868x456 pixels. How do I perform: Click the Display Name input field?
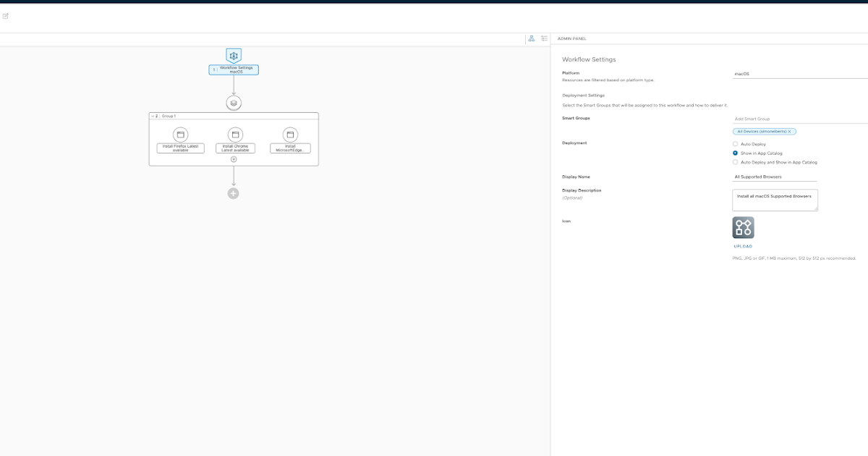774,177
